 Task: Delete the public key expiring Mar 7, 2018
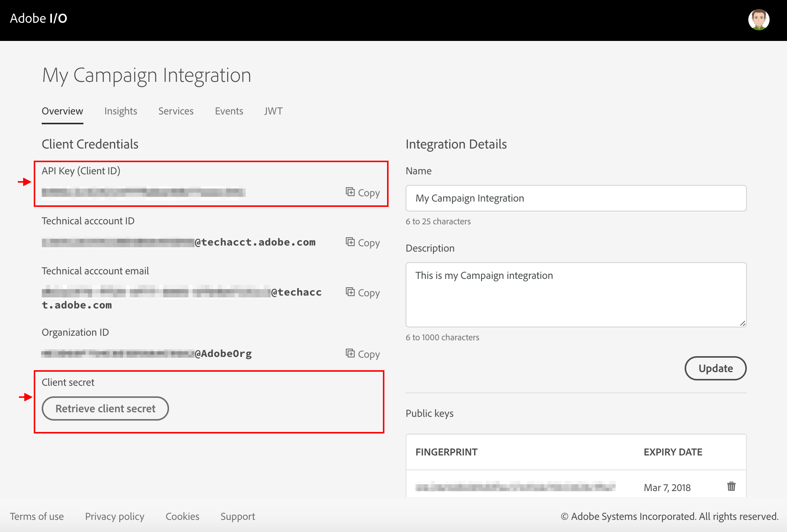click(731, 487)
